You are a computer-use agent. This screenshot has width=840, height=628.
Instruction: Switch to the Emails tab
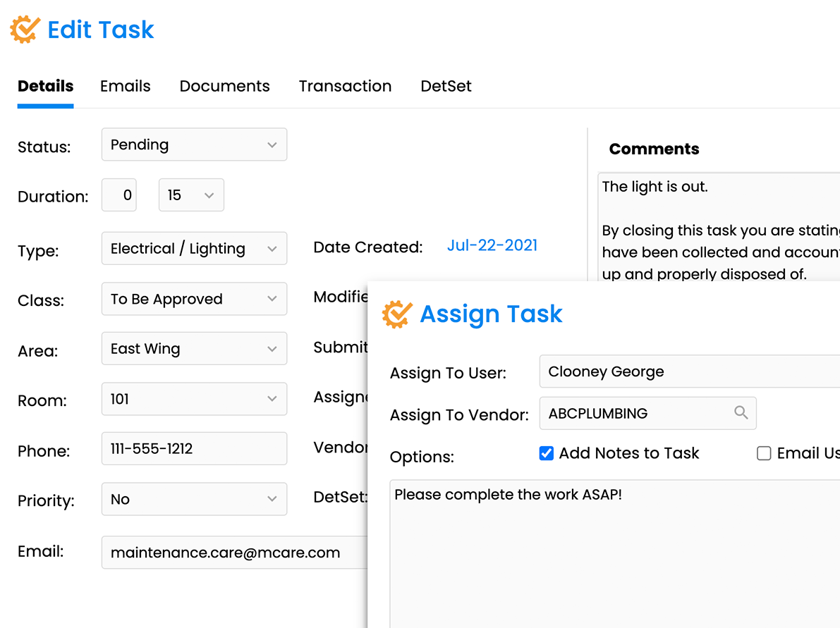point(125,86)
